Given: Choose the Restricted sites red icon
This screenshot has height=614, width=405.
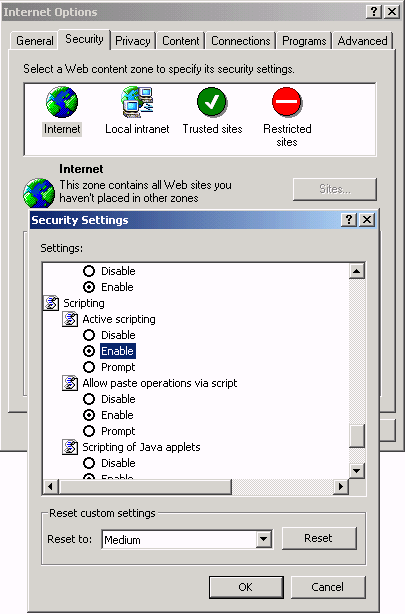Looking at the screenshot, I should coord(287,102).
